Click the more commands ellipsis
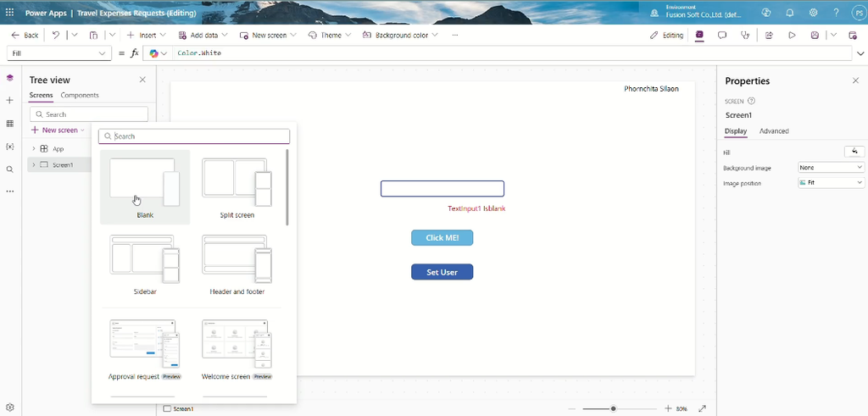 pos(455,35)
